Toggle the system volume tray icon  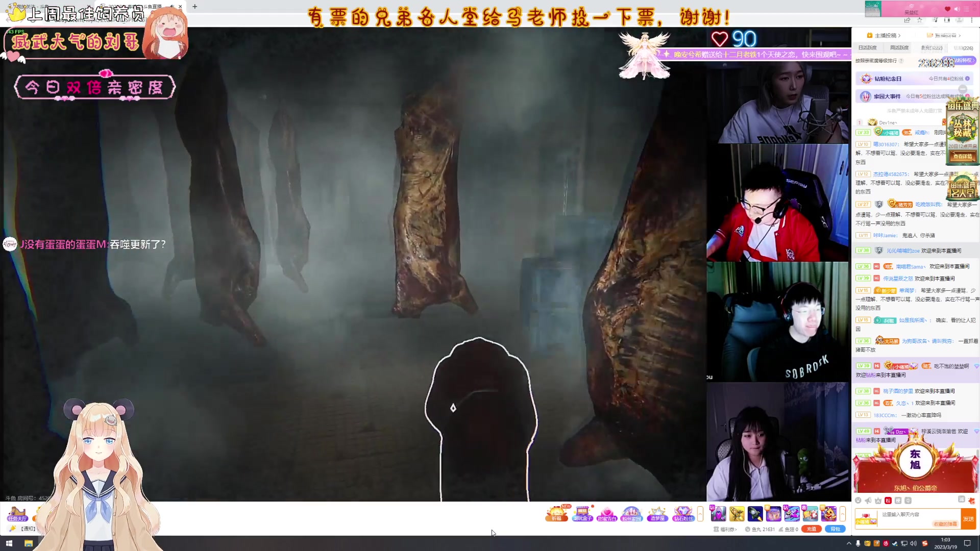914,543
